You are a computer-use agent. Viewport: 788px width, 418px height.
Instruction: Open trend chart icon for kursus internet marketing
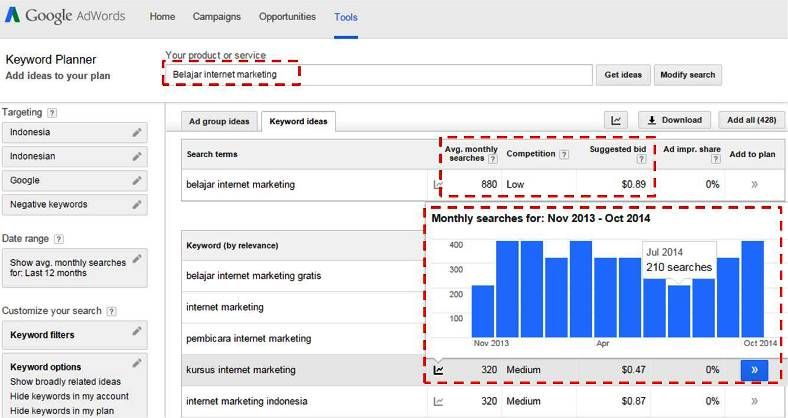[x=438, y=370]
